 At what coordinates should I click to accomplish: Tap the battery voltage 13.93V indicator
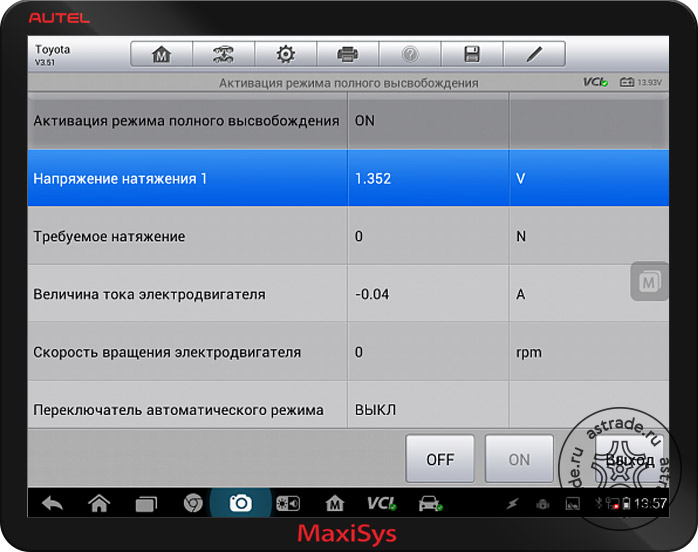(641, 82)
